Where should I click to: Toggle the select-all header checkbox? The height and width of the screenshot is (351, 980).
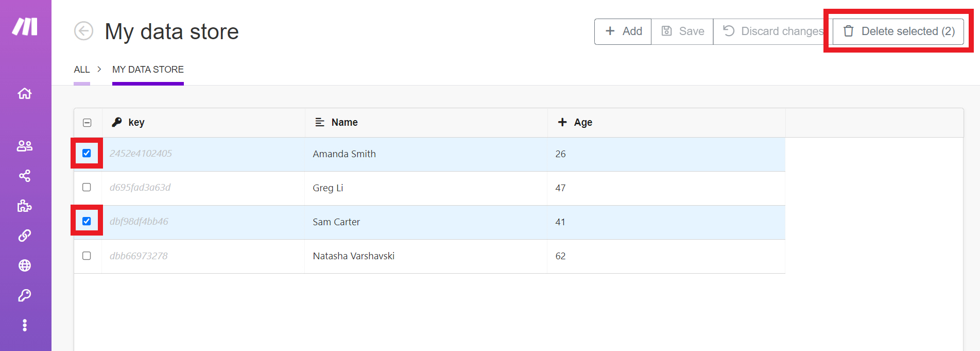coord(87,123)
